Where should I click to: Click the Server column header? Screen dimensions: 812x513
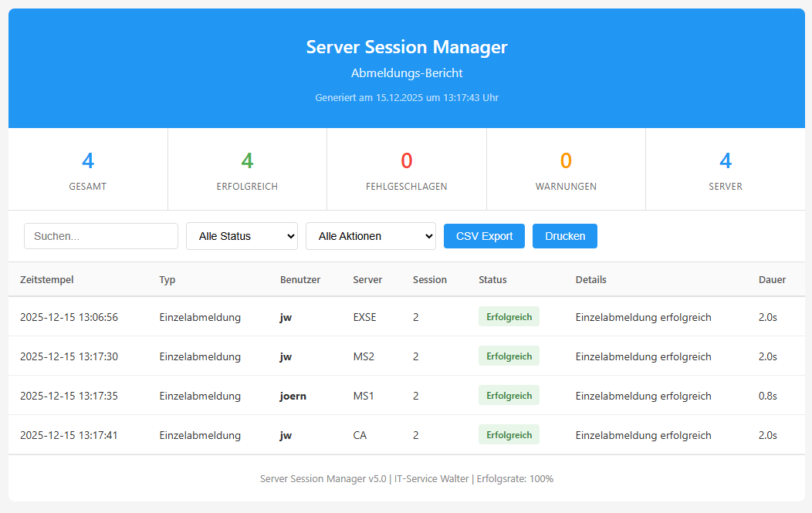click(x=367, y=279)
